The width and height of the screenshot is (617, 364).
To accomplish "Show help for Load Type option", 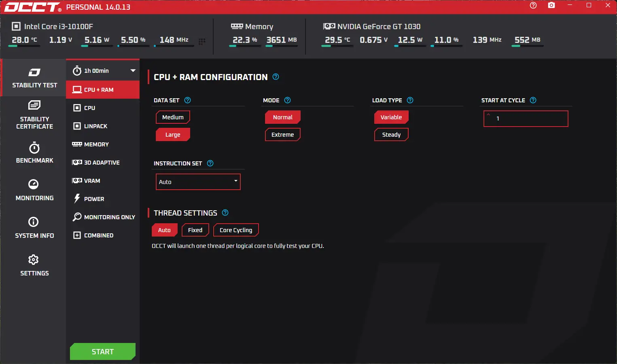I will (410, 100).
